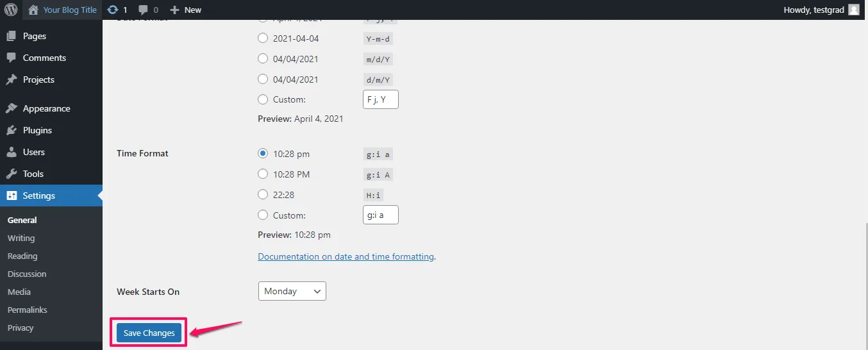Click the comments bubble icon in admin bar

pos(144,10)
